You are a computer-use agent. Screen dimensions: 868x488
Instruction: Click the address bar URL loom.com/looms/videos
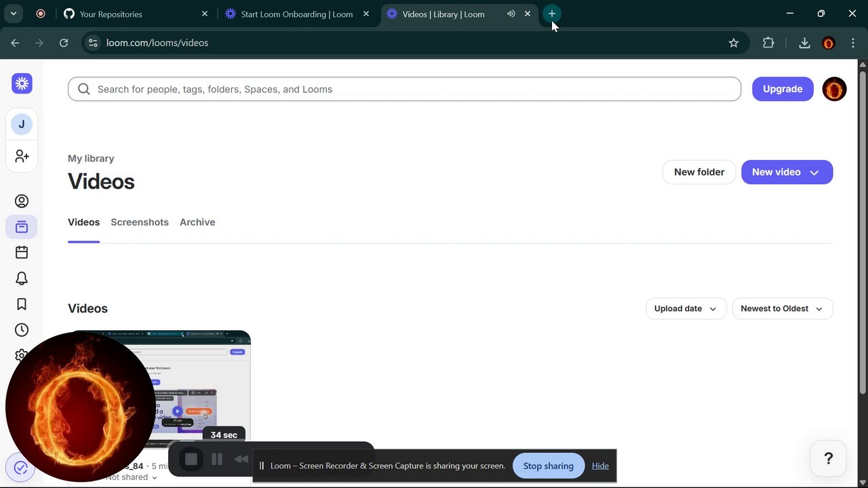157,43
